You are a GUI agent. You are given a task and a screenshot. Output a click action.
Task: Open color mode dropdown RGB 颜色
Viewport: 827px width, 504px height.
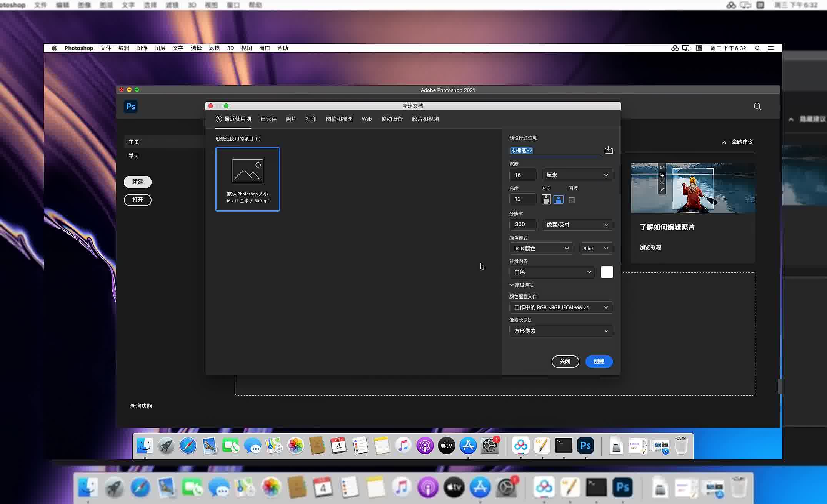click(541, 249)
